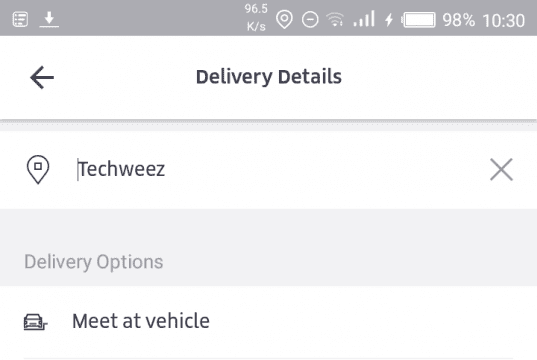Screen dimensions: 537x360
Task: Tap the 98% battery percentage text
Action: click(x=459, y=20)
